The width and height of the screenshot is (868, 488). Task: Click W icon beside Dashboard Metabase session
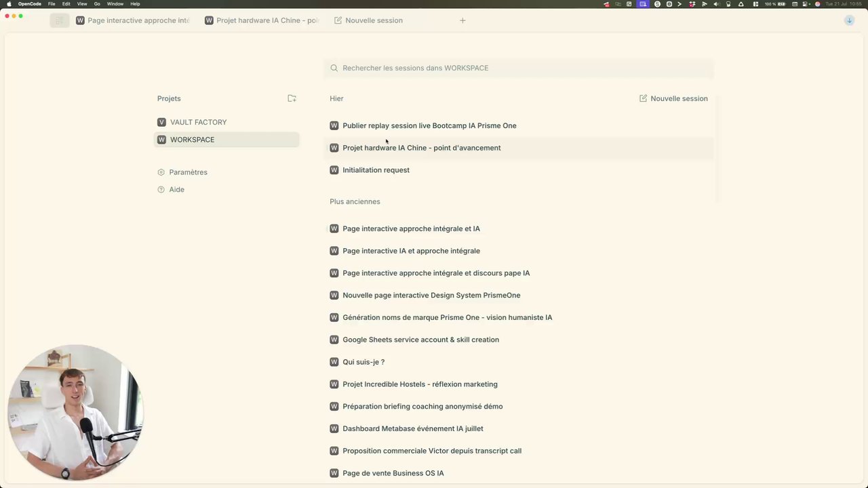(334, 428)
